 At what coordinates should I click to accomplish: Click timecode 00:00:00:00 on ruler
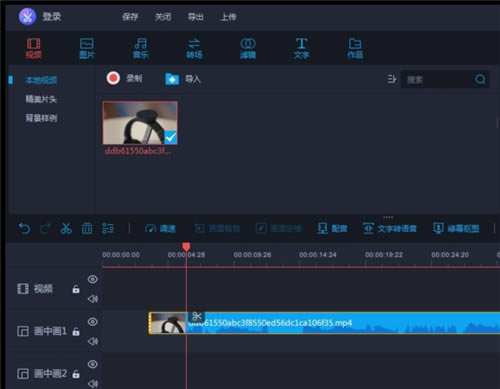121,255
